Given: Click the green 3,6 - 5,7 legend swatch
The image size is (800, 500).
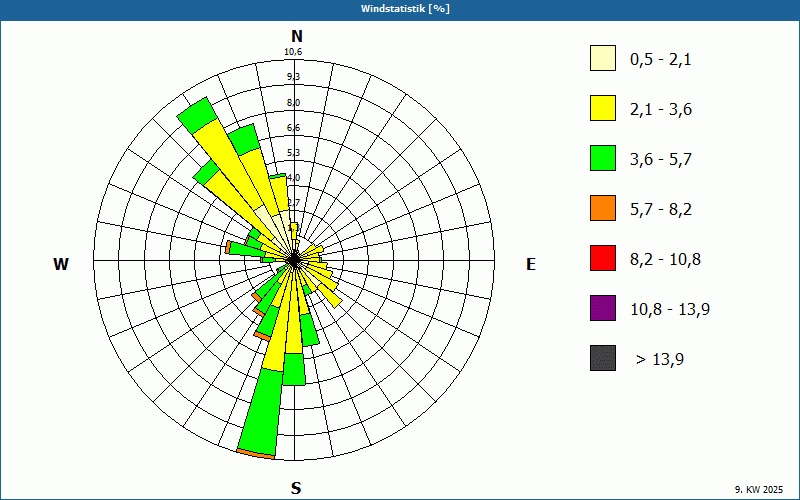Looking at the screenshot, I should tap(603, 158).
